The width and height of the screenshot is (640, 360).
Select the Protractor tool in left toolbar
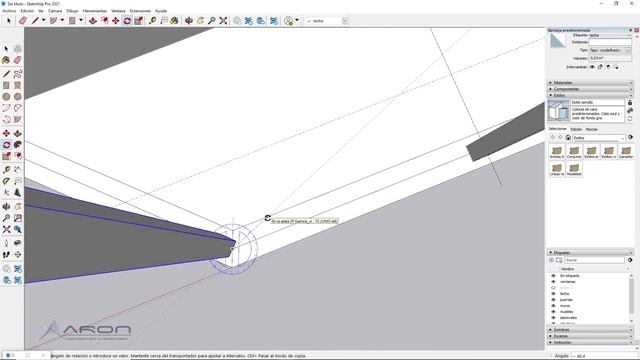(x=6, y=181)
